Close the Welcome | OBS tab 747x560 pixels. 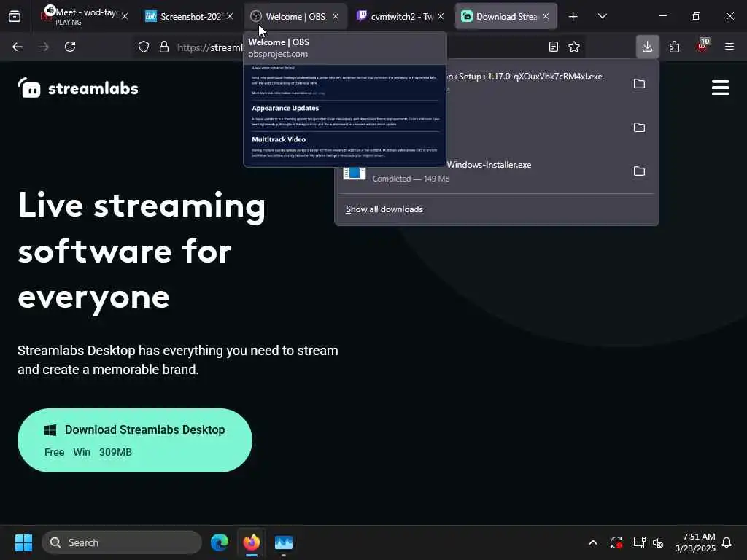[x=336, y=17]
